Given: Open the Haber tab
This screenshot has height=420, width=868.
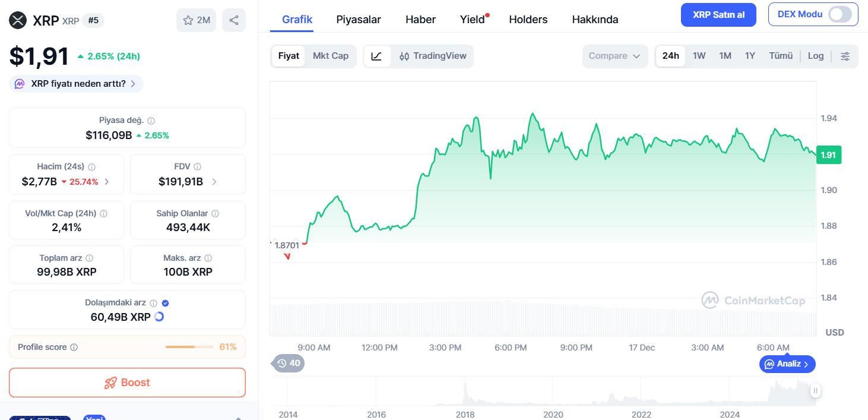Looking at the screenshot, I should point(420,19).
